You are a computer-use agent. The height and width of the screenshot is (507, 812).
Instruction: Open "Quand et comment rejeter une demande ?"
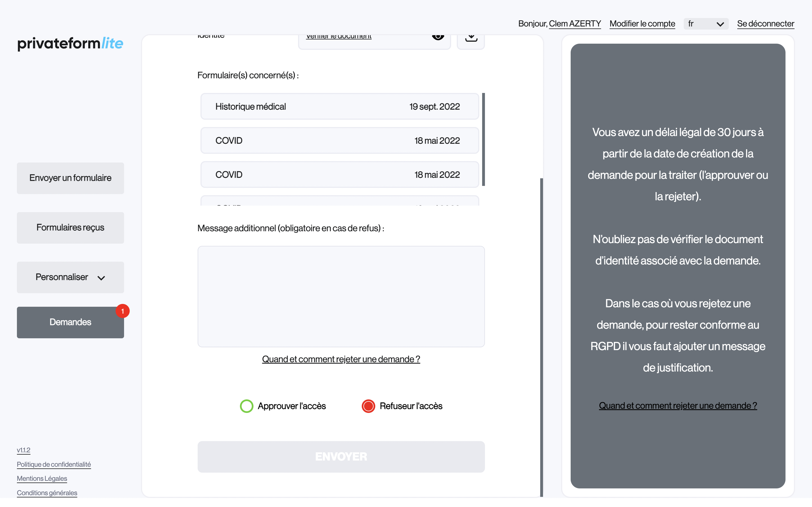[x=341, y=359]
